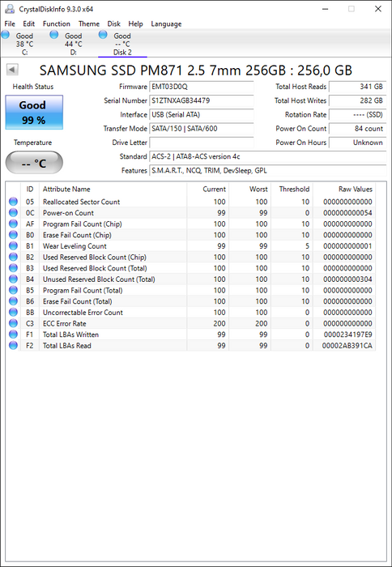Click status orb for Program Fail Count (Chip)
392x567 pixels.
click(14, 224)
